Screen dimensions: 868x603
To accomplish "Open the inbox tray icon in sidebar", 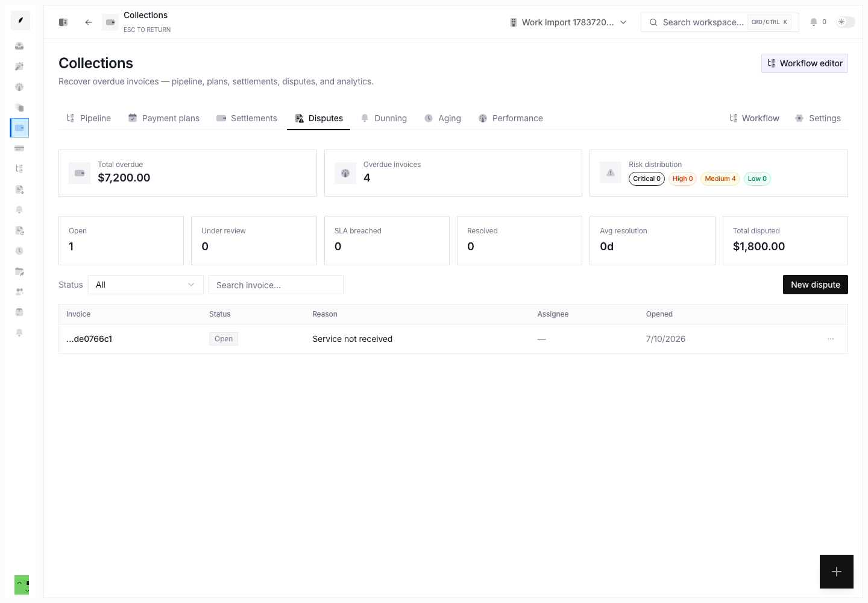I will click(19, 46).
